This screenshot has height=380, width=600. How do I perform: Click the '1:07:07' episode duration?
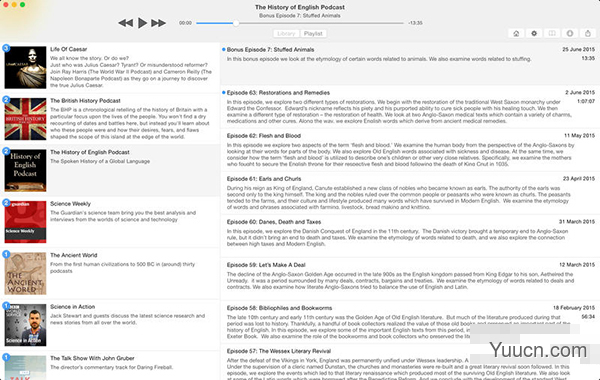586,101
